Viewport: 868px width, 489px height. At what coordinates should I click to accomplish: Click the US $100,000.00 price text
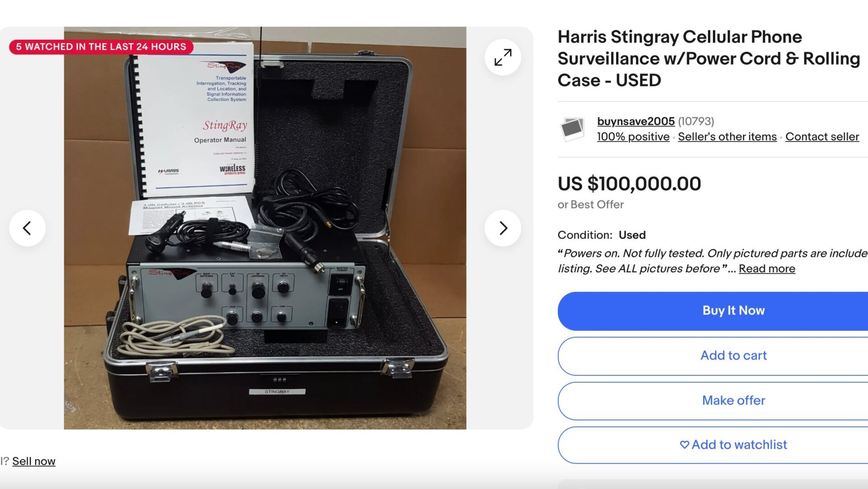click(x=629, y=184)
